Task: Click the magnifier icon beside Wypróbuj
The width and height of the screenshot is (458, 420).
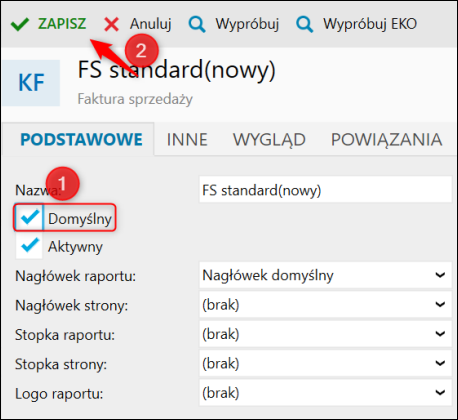Action: [197, 24]
